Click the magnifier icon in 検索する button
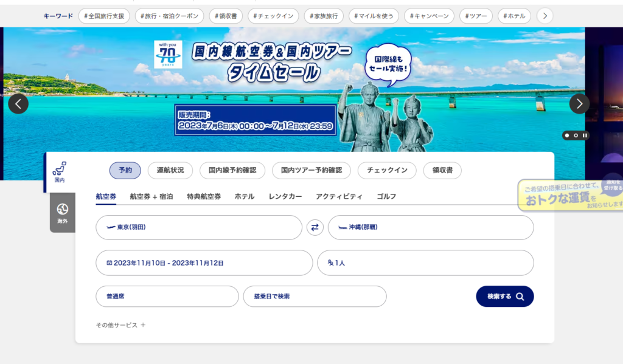Viewport: 623px width, 364px height. point(520,297)
